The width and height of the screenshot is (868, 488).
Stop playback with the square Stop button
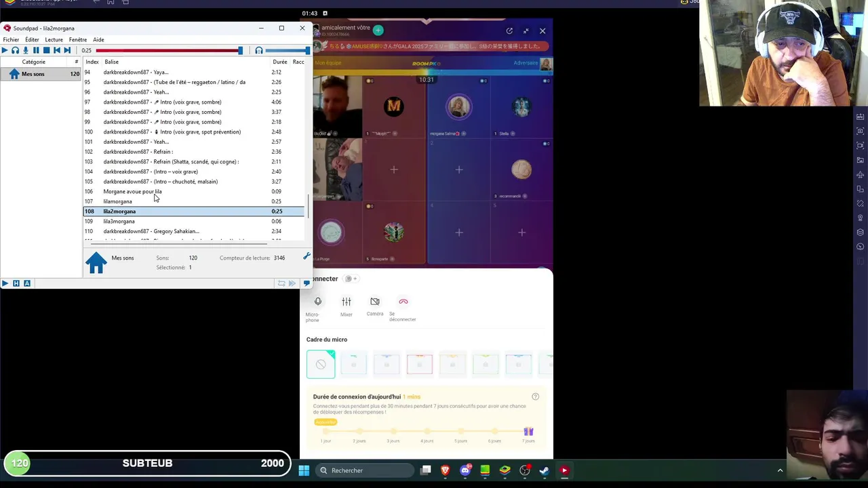point(46,50)
